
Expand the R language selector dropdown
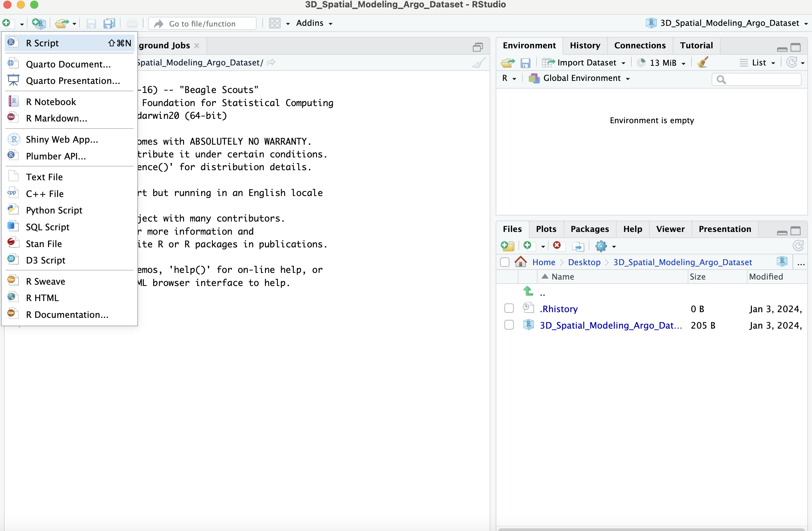(509, 78)
